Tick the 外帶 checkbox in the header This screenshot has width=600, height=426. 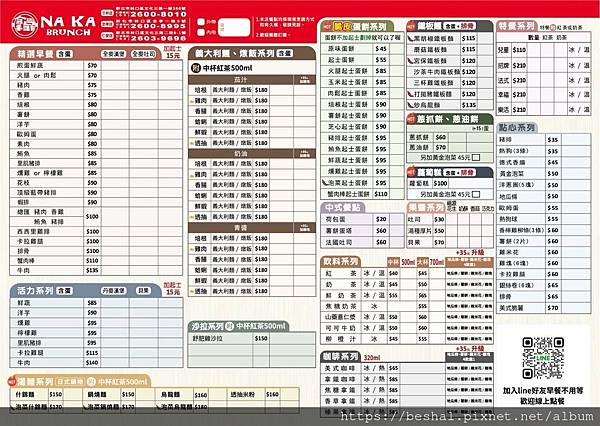[201, 22]
